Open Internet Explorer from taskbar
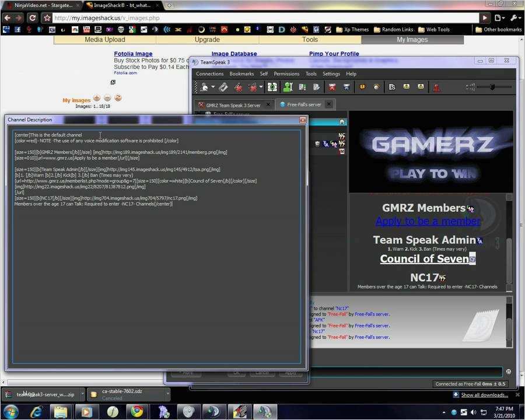 (36, 412)
